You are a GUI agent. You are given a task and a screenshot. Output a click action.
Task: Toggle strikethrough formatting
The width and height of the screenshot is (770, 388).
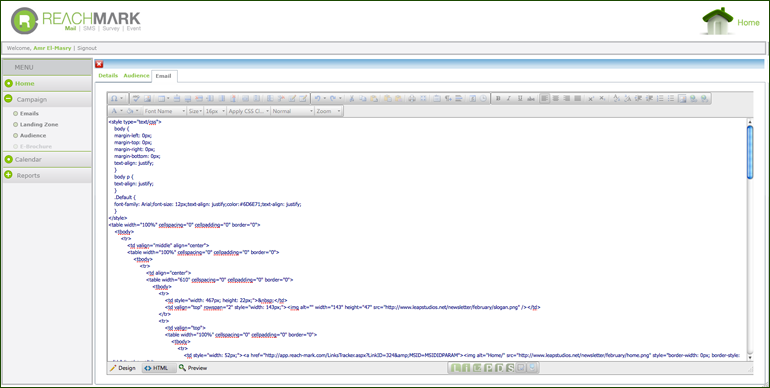531,99
